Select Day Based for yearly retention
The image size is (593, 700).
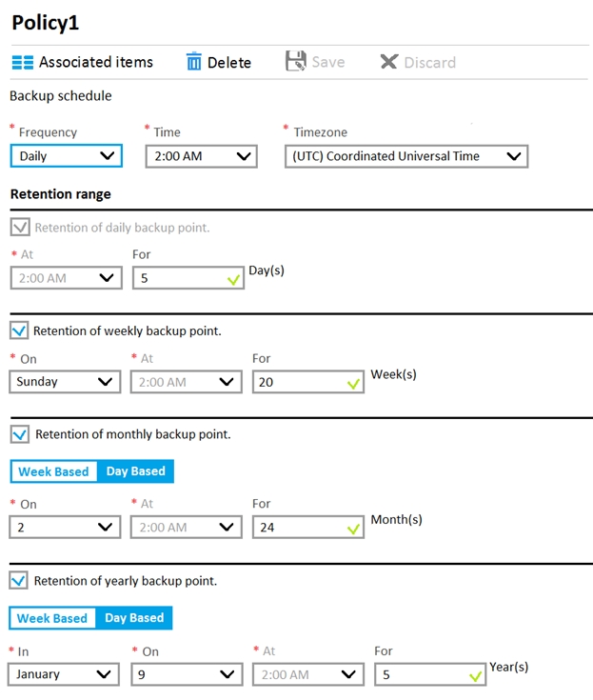pos(134,618)
